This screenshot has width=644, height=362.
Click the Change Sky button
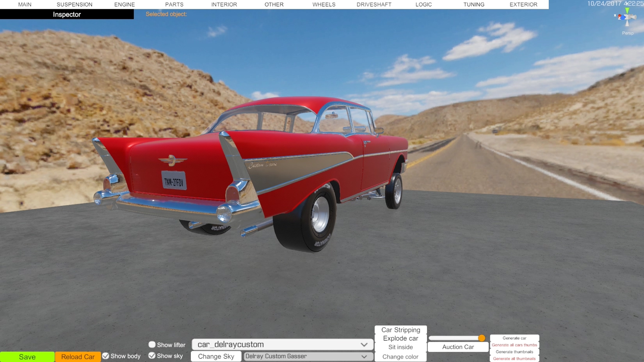(x=216, y=356)
